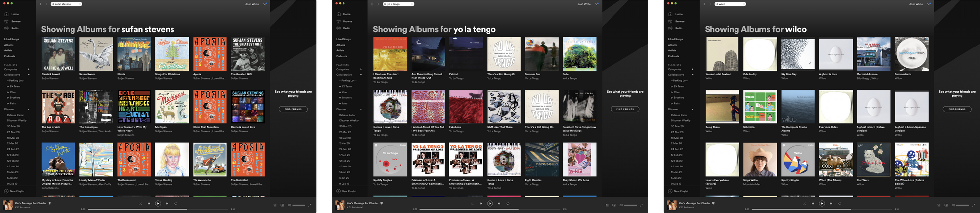This screenshot has height=213, width=980.
Task: Open Home in the wilco window sidebar
Action: [x=676, y=14]
